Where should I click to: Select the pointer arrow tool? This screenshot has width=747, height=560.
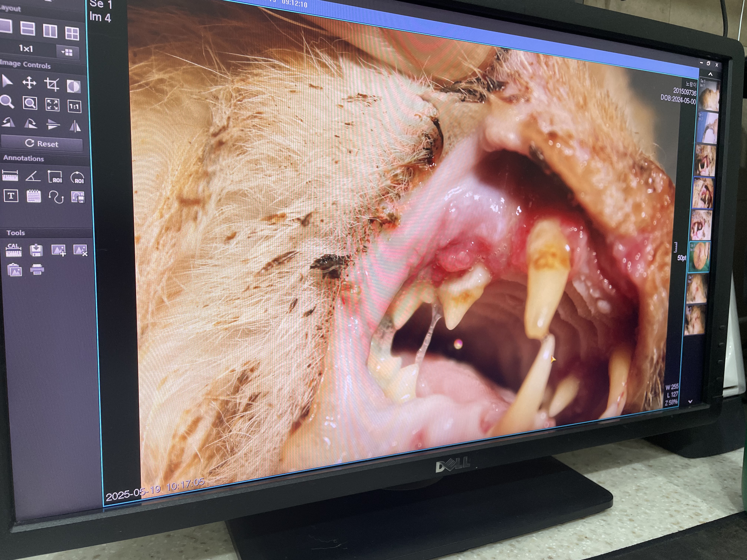coord(7,81)
